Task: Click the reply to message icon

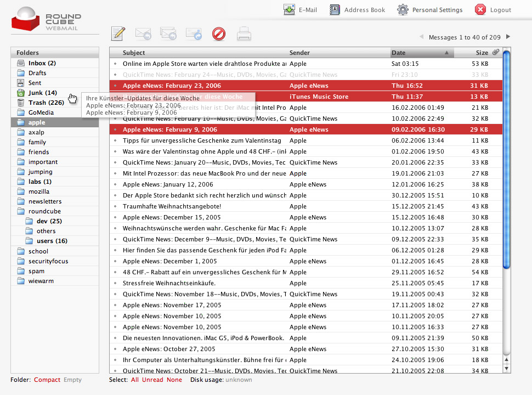Action: (143, 34)
